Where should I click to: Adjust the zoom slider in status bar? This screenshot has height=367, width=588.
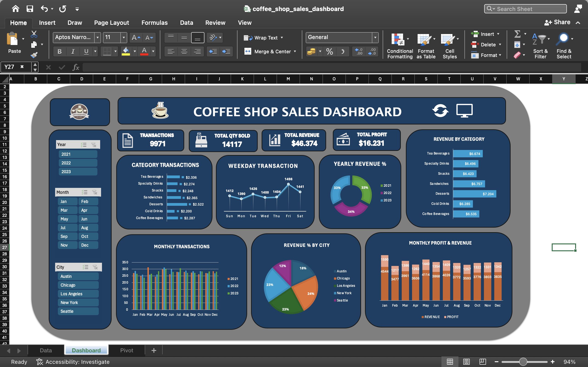click(523, 362)
